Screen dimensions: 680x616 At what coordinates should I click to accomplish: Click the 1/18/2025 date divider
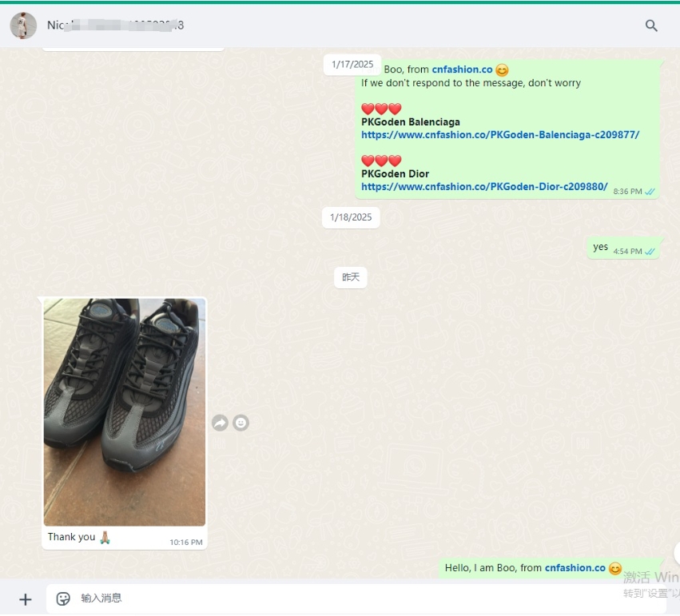[x=351, y=217]
